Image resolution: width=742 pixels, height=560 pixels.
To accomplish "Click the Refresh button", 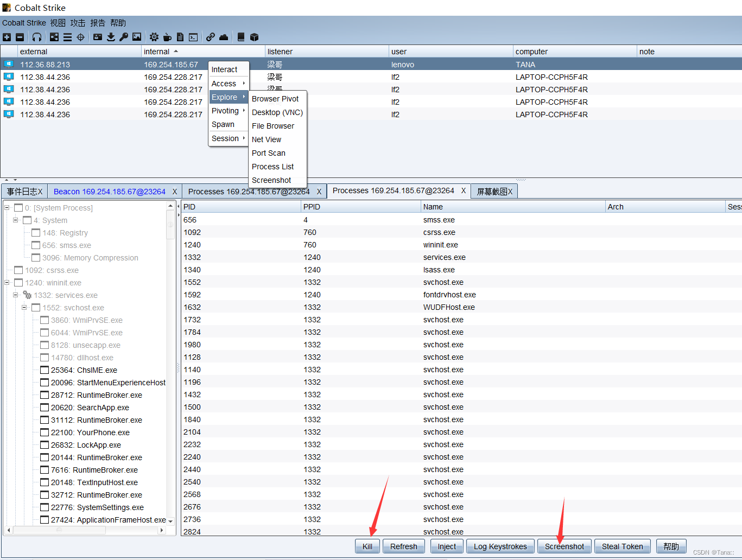I will [404, 546].
